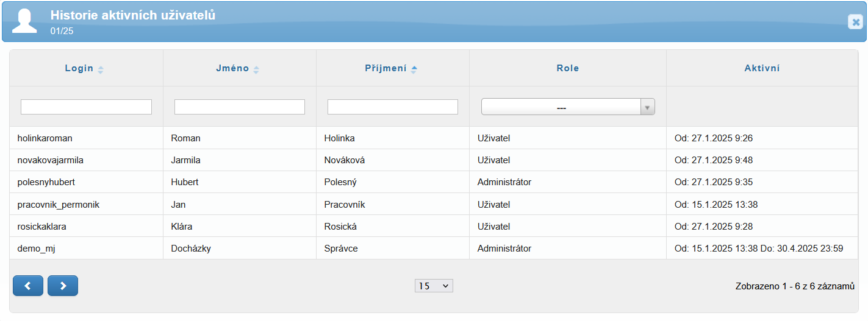
Task: Sort table by Login column arrows
Action: [101, 69]
